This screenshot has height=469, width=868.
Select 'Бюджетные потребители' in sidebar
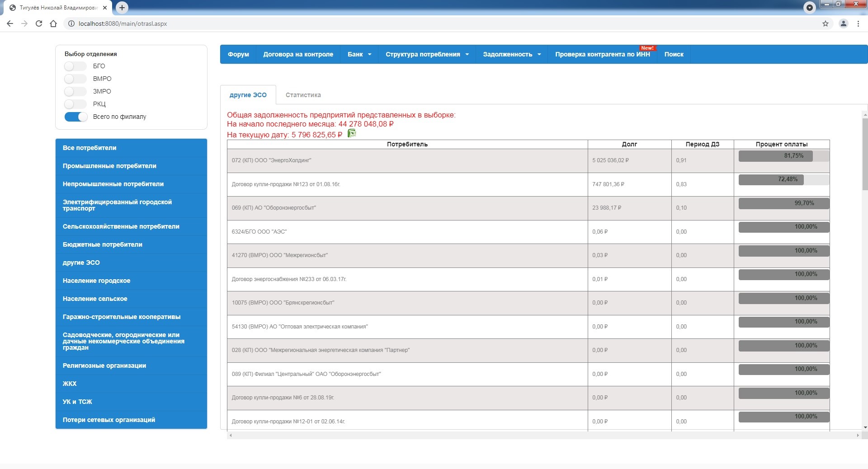tap(103, 244)
